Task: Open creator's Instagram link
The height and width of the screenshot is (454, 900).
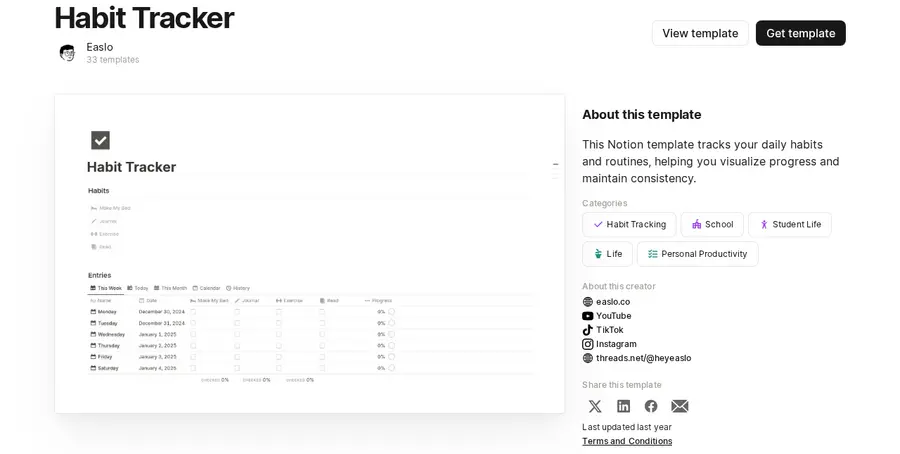Action: pos(616,344)
